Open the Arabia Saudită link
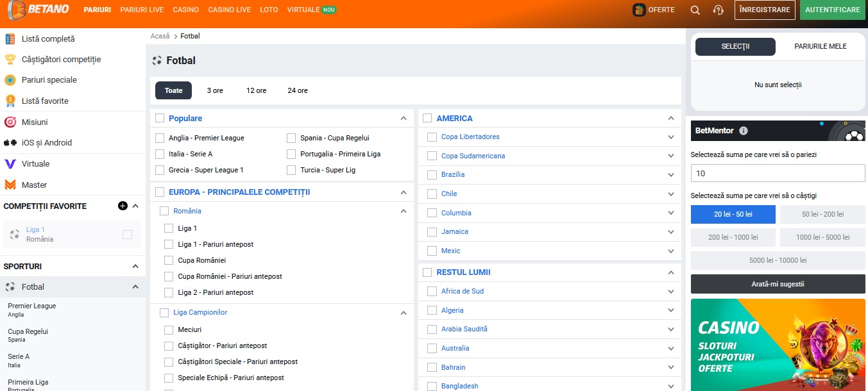The image size is (868, 391). 464,329
